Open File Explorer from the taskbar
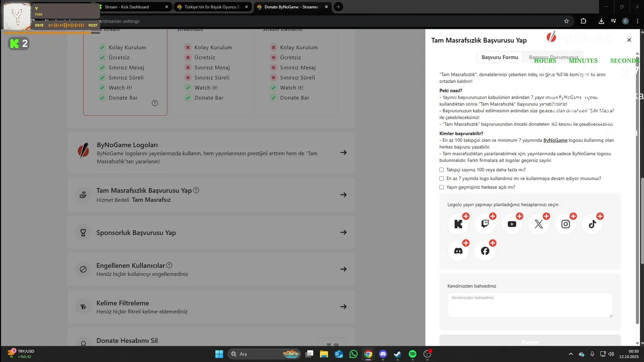This screenshot has width=644, height=362. [324, 354]
